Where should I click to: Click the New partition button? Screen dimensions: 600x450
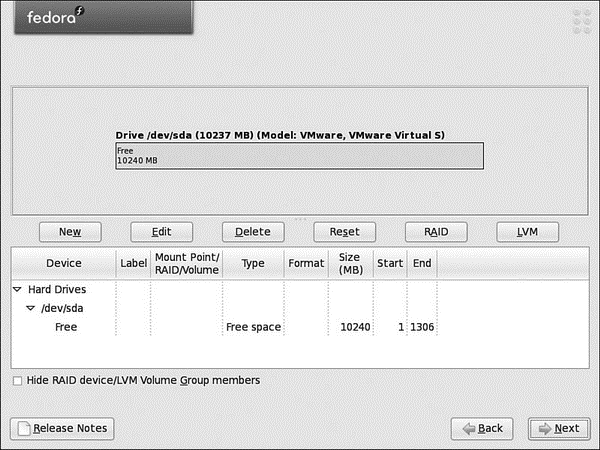(70, 232)
